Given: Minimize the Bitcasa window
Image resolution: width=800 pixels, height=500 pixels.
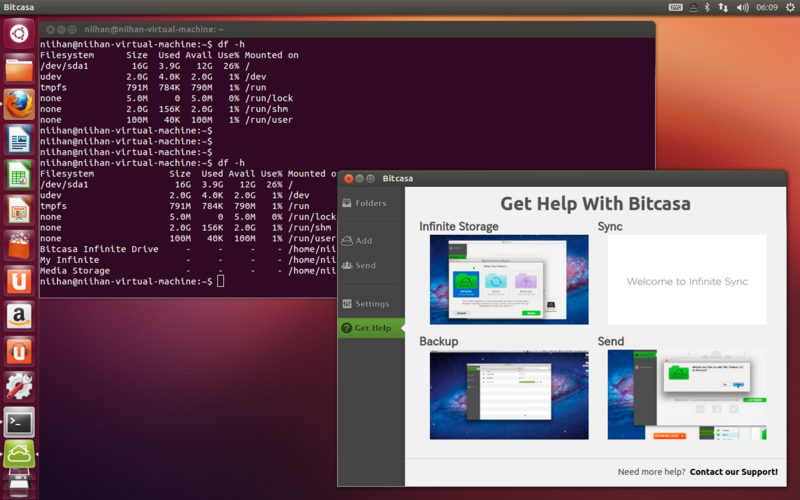Looking at the screenshot, I should coord(360,179).
